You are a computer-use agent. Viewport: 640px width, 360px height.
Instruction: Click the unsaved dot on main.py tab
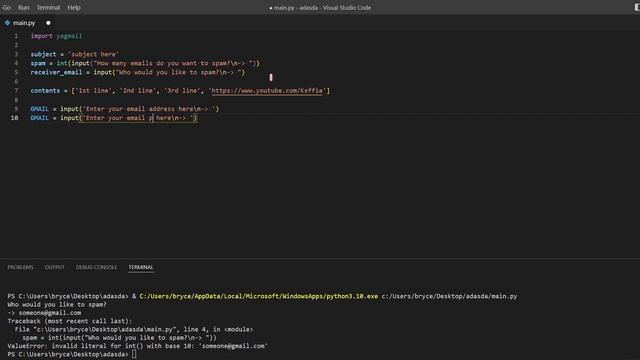coord(48,23)
